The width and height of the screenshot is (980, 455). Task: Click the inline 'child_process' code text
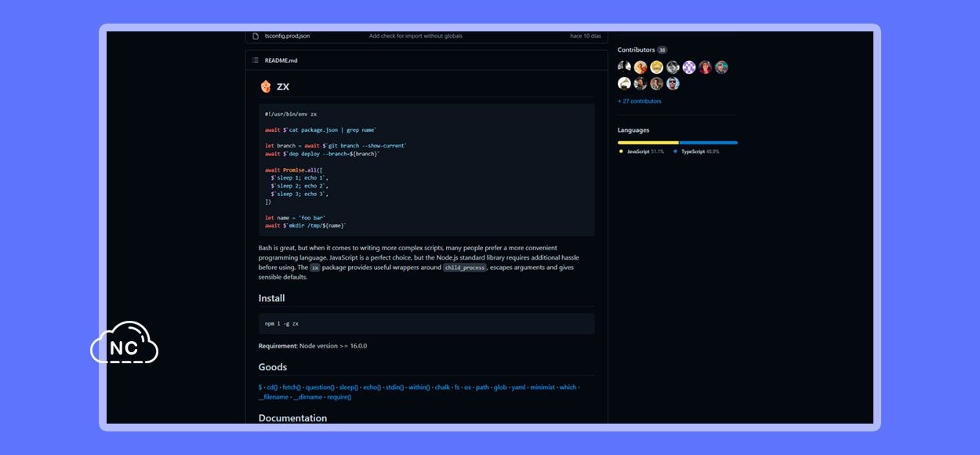(465, 268)
